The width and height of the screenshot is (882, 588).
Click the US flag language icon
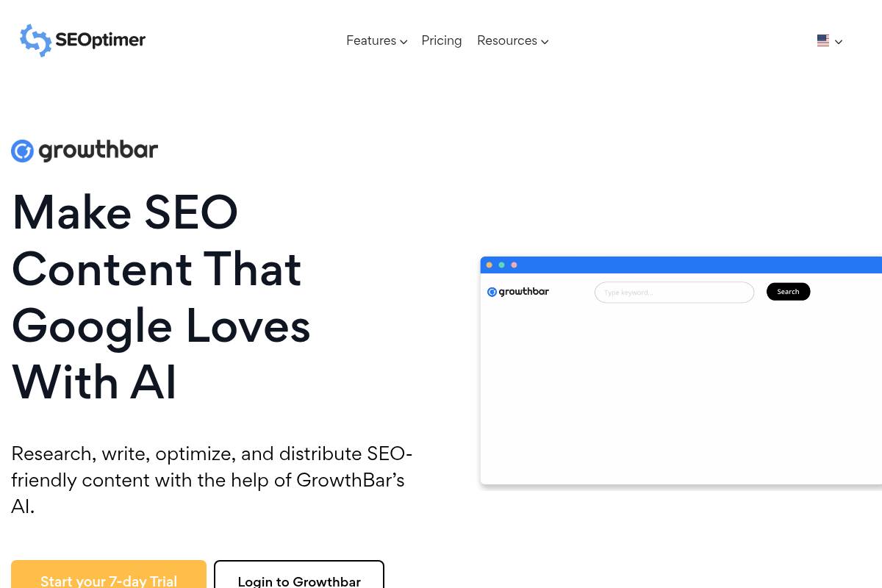pyautogui.click(x=823, y=41)
